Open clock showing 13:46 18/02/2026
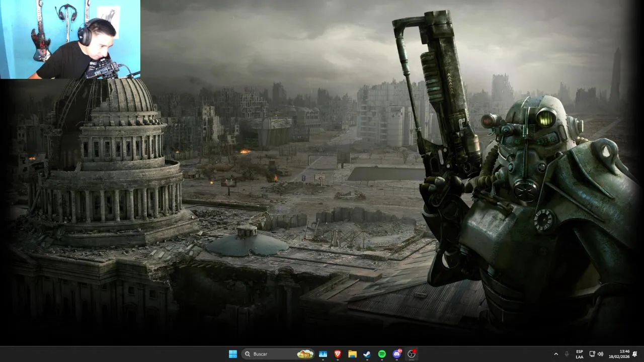Screen dimensions: 644x362 point(619,354)
